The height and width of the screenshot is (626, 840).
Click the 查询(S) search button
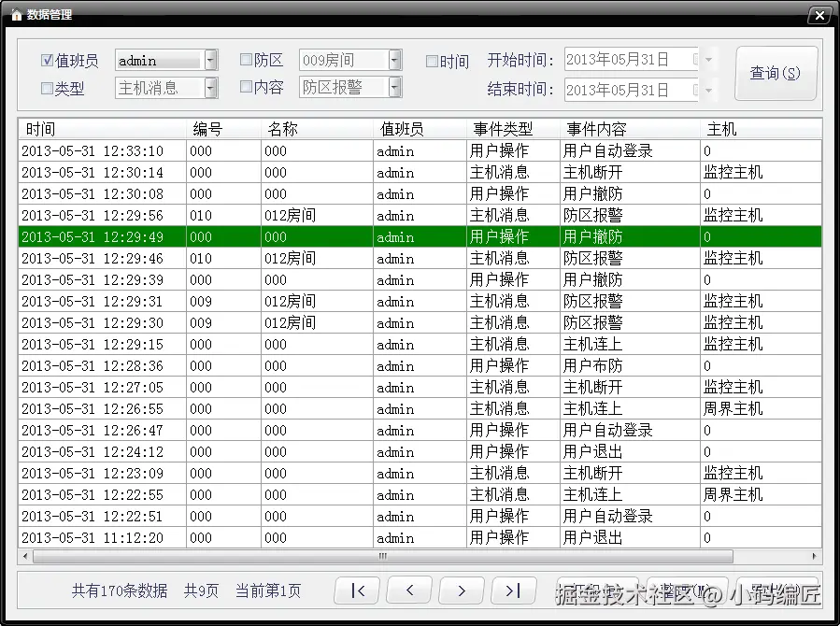[x=776, y=74]
